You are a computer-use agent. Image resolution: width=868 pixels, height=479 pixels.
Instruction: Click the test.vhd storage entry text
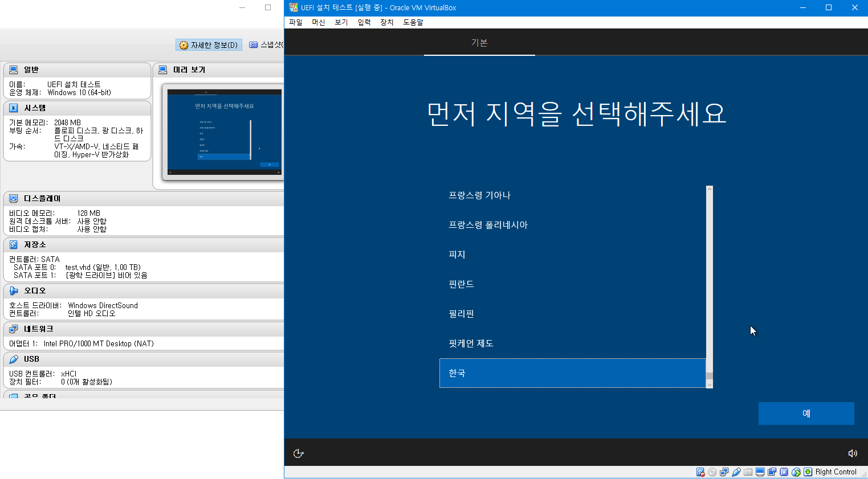tap(103, 267)
